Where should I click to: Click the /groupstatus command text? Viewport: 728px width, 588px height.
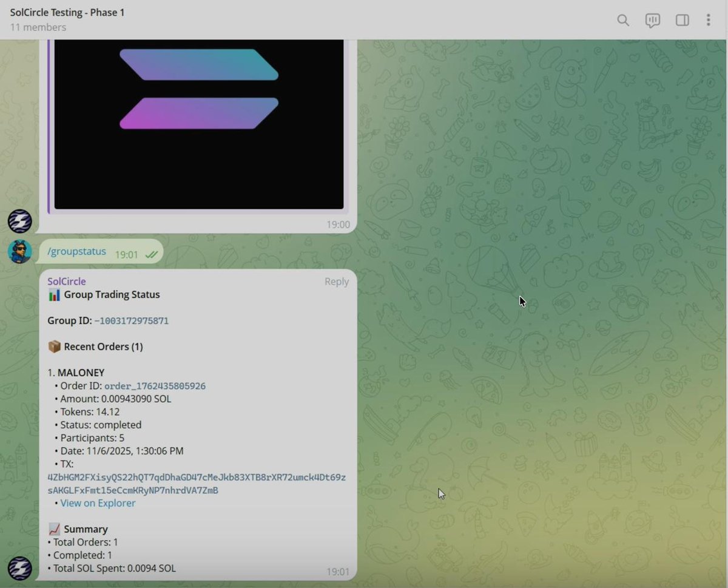(x=76, y=251)
